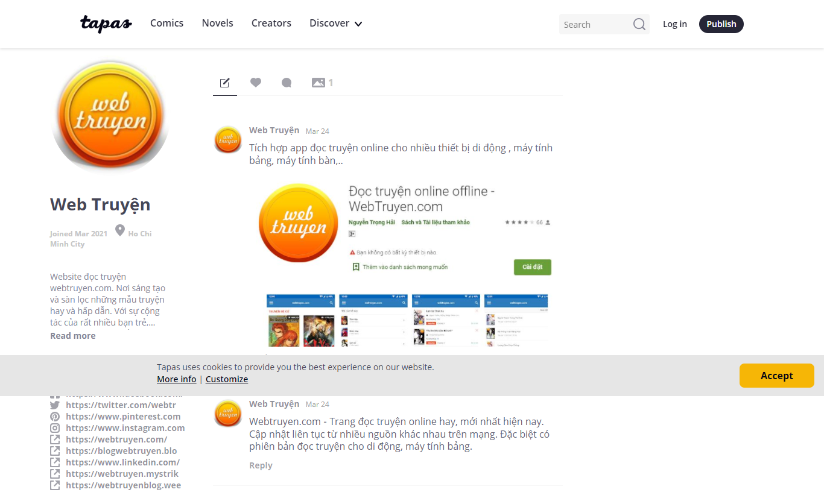Expand the profile bio with Read more

72,335
